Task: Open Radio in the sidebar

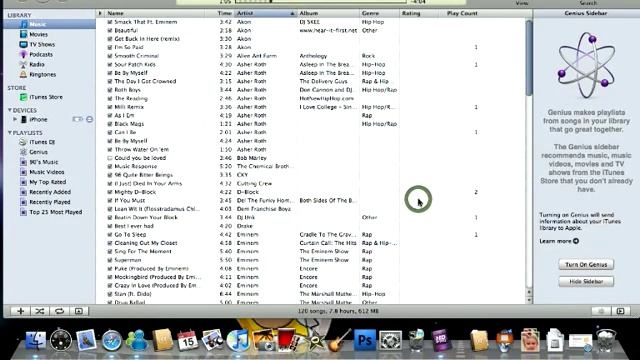Action: tap(37, 64)
